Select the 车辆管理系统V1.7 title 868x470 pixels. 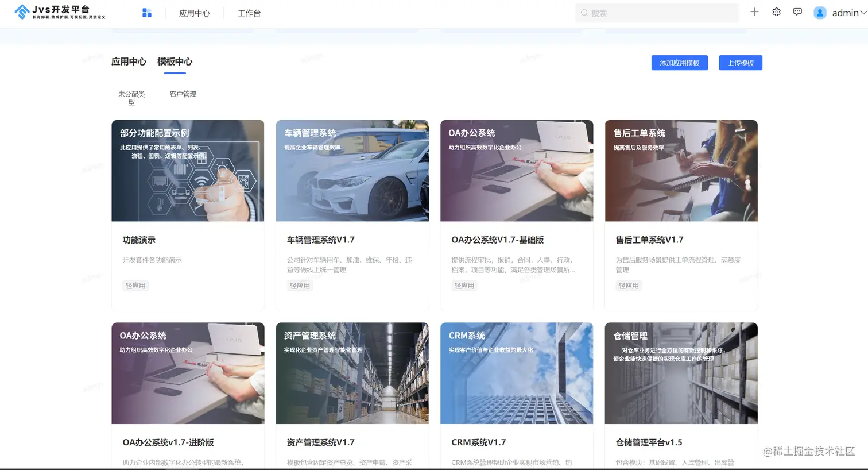(321, 240)
